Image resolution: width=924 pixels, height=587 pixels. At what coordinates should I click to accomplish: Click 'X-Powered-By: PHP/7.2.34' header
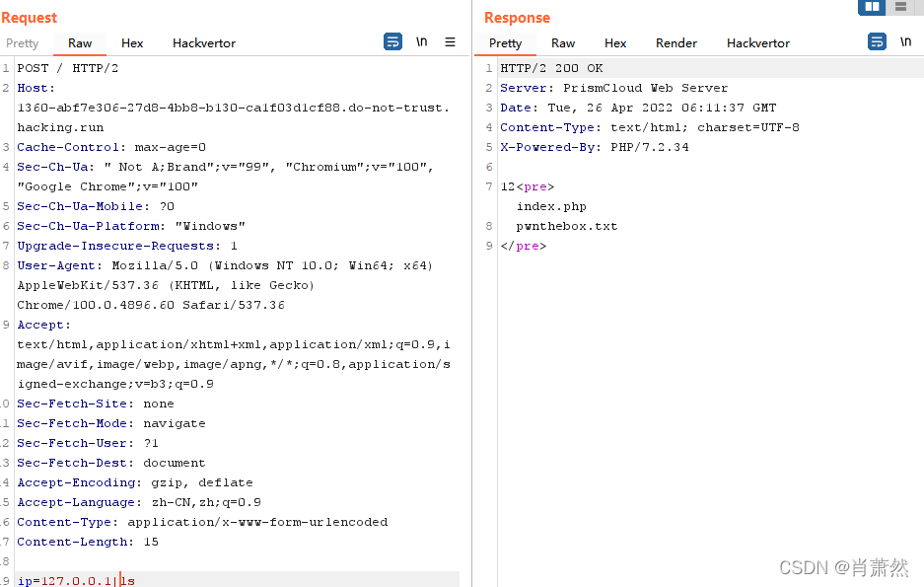coord(595,147)
